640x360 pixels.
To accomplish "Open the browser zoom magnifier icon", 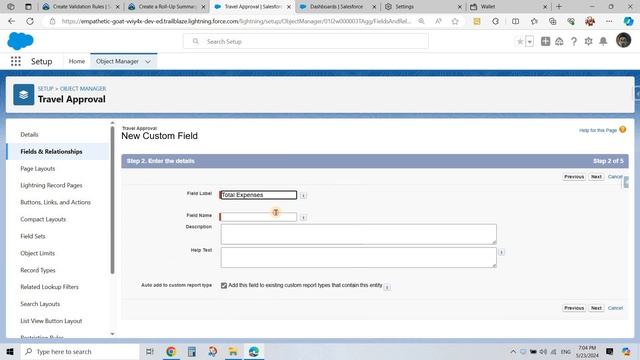I will pyautogui.click(x=421, y=21).
